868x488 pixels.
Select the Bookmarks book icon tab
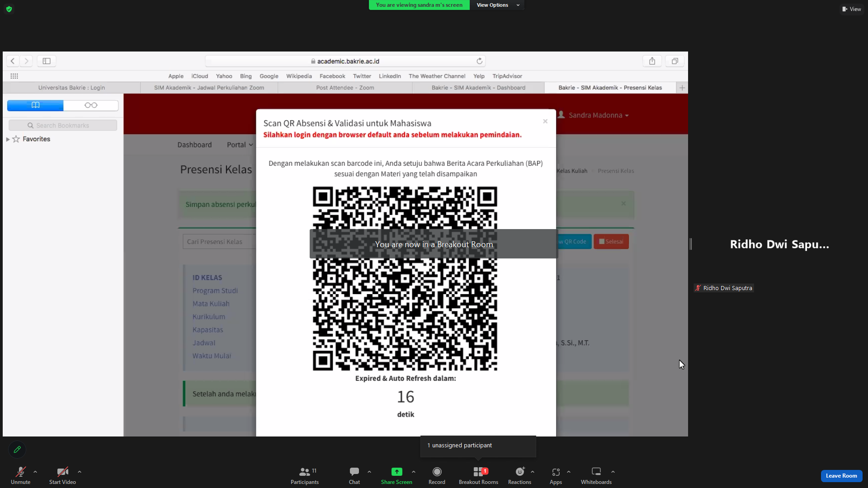35,105
